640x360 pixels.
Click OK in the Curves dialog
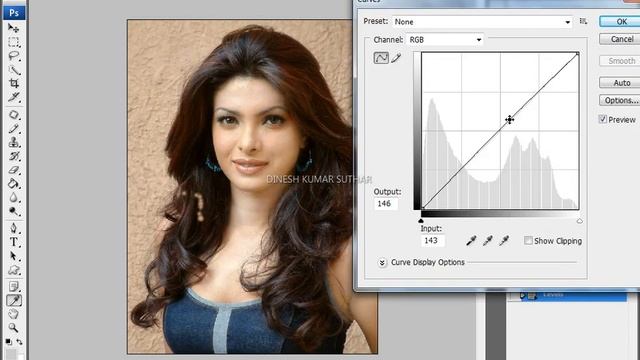(x=621, y=21)
